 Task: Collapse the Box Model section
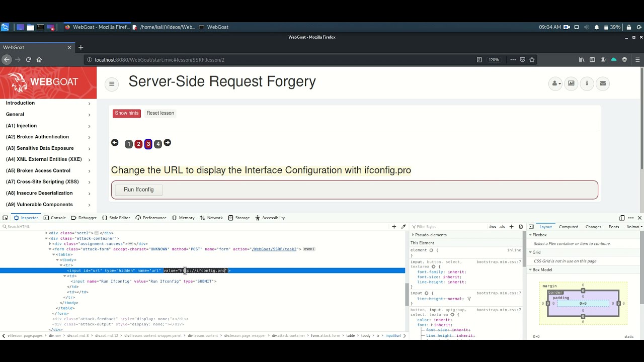(x=530, y=269)
